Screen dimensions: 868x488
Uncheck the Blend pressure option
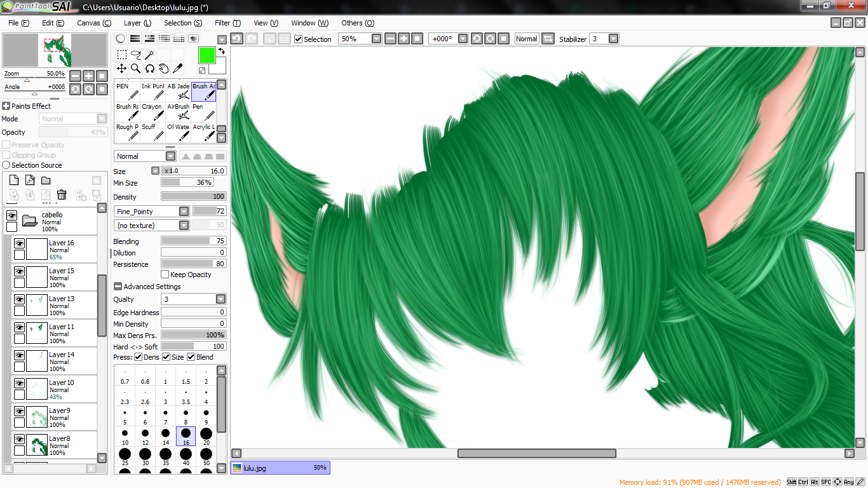[x=191, y=357]
